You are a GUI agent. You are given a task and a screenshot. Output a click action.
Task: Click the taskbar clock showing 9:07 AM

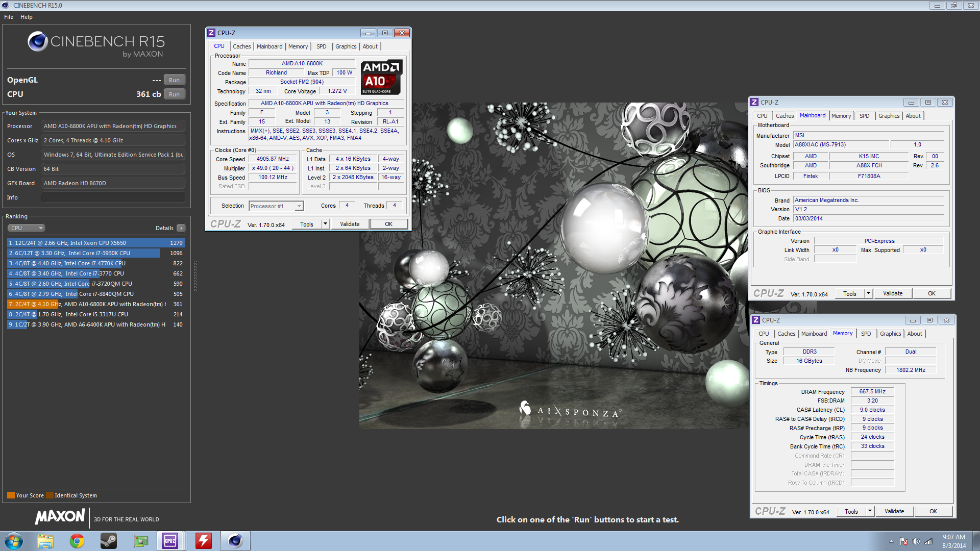953,541
